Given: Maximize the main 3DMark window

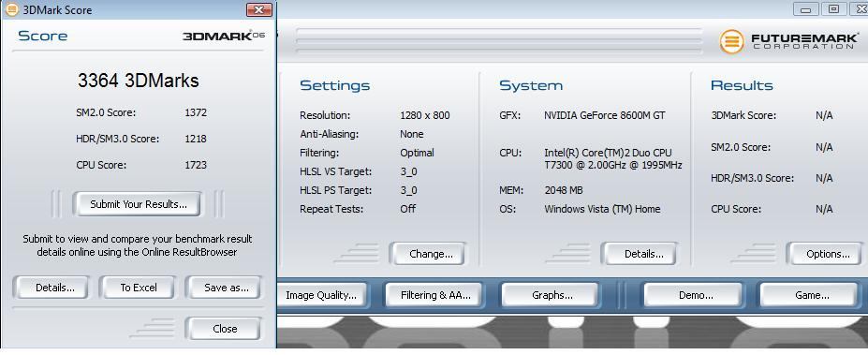Looking at the screenshot, I should (833, 8).
